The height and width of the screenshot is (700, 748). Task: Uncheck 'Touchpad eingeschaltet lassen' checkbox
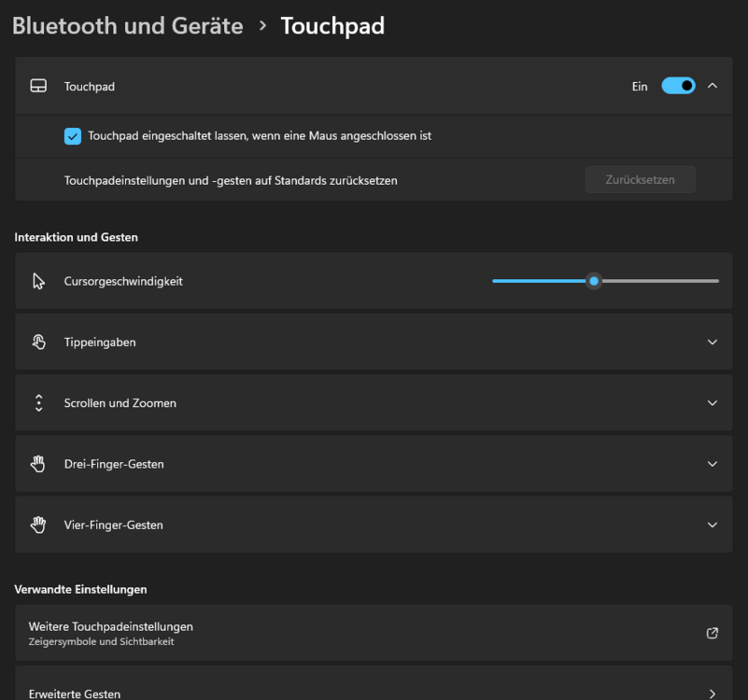point(73,136)
